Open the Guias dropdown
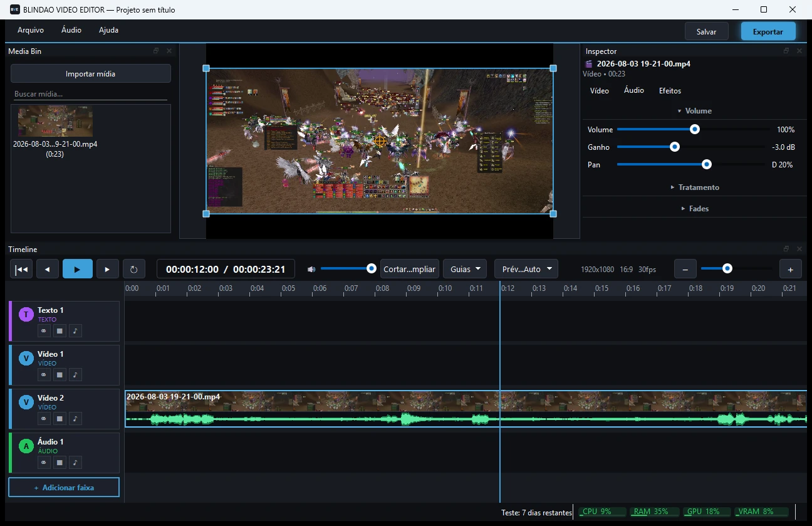 (x=465, y=269)
